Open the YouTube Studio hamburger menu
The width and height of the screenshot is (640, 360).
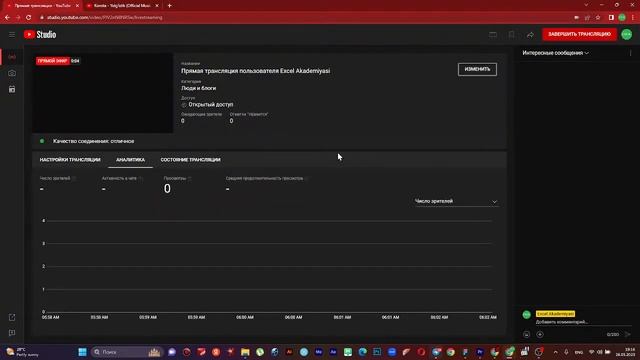12,35
